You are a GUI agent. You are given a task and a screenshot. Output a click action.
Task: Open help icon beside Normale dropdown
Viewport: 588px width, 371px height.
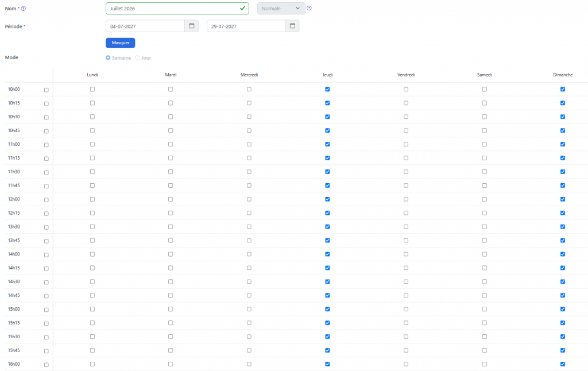(x=309, y=8)
